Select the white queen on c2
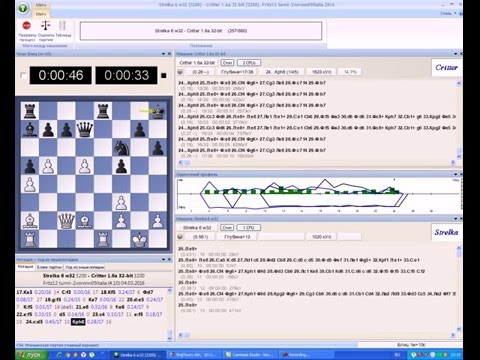The height and width of the screenshot is (360, 480). (66, 221)
